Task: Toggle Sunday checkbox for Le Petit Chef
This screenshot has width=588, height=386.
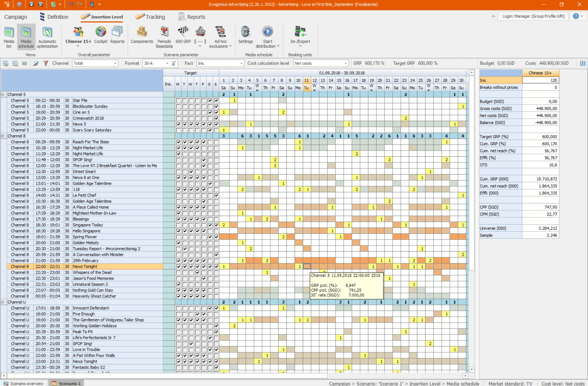Action: [x=216, y=195]
